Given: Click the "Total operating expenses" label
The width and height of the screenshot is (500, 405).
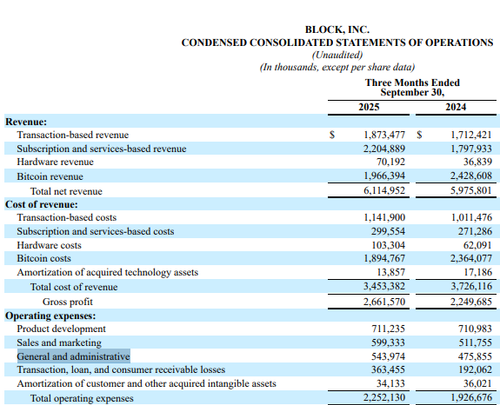Looking at the screenshot, I should [82, 399].
